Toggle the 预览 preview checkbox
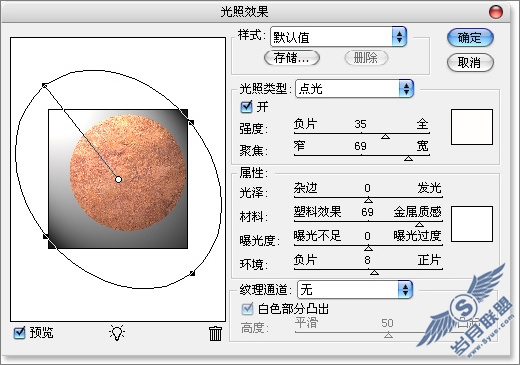Viewport: 520px width, 365px height. (x=19, y=332)
